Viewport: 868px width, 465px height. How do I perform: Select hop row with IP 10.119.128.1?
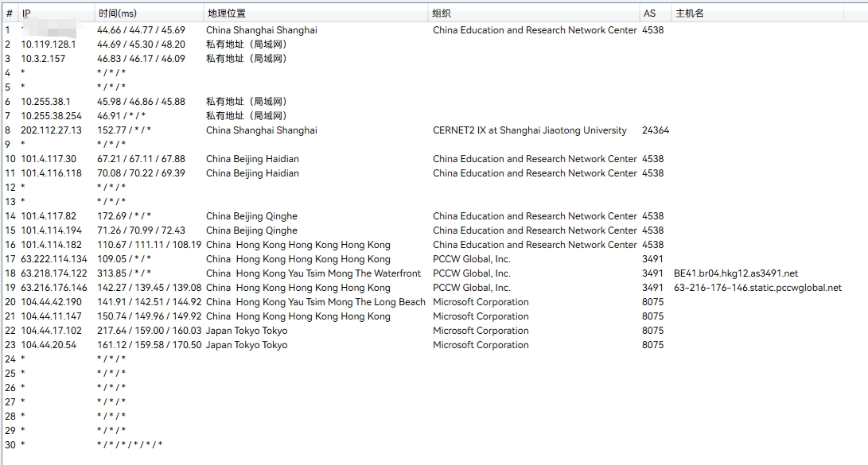[49, 45]
